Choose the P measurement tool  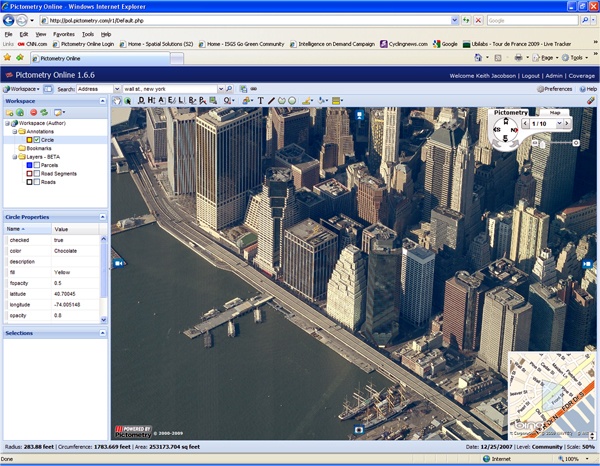coord(202,100)
